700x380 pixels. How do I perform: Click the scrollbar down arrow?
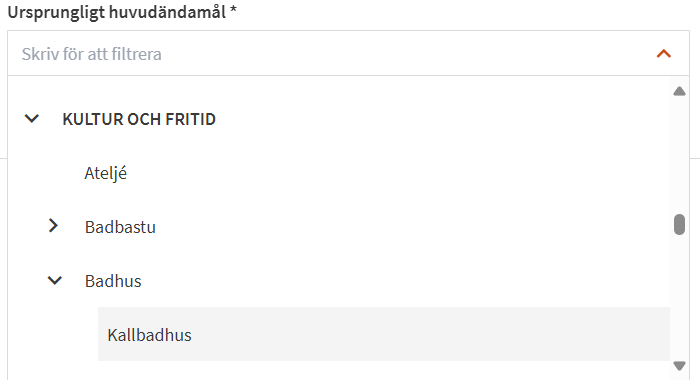tap(679, 366)
